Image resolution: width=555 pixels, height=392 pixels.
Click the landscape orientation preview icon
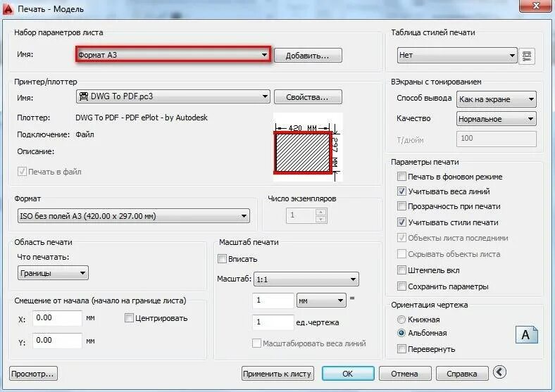pos(526,335)
